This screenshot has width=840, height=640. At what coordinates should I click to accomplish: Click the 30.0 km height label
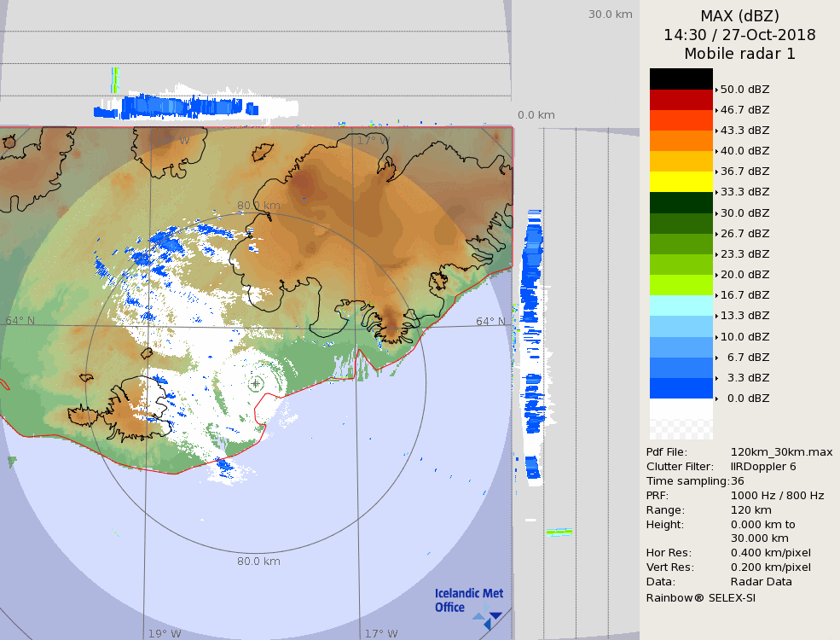(610, 14)
